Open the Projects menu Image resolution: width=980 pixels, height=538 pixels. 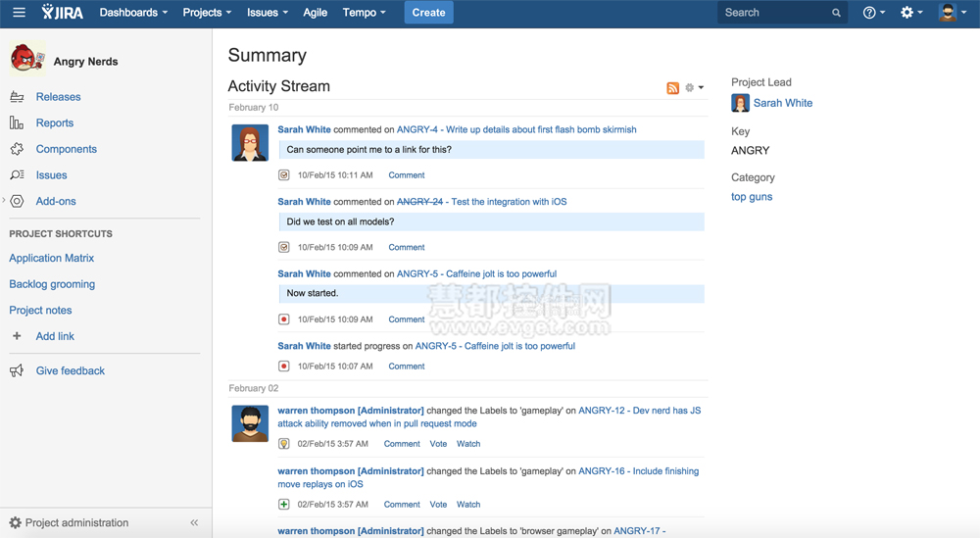point(207,13)
